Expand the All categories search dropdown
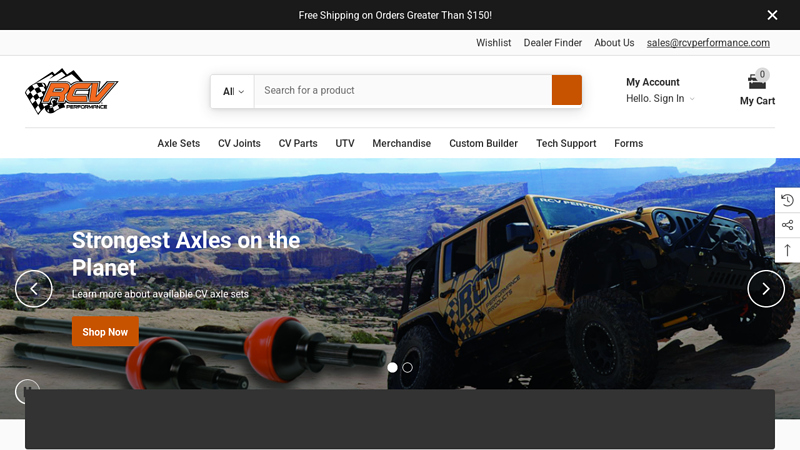 tap(233, 91)
